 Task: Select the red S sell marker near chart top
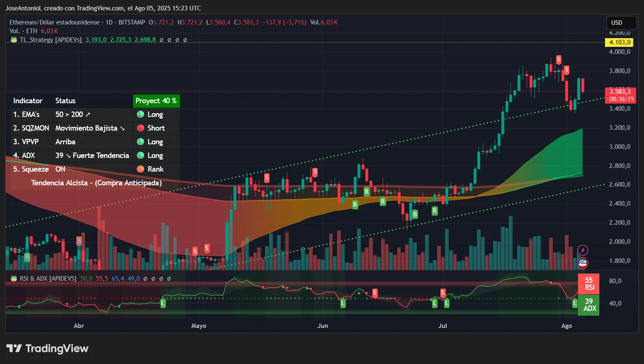558,59
